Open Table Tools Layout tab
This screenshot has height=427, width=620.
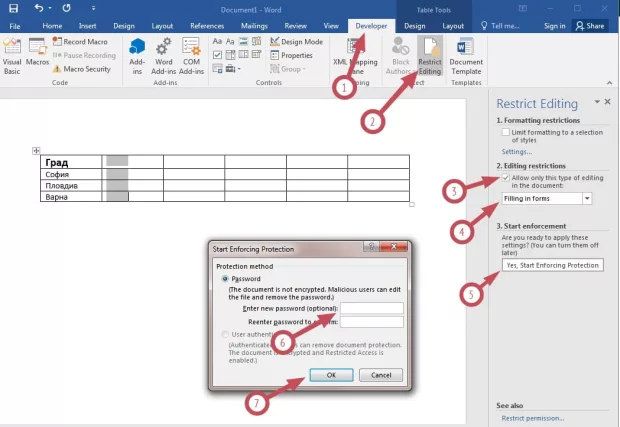(453, 26)
